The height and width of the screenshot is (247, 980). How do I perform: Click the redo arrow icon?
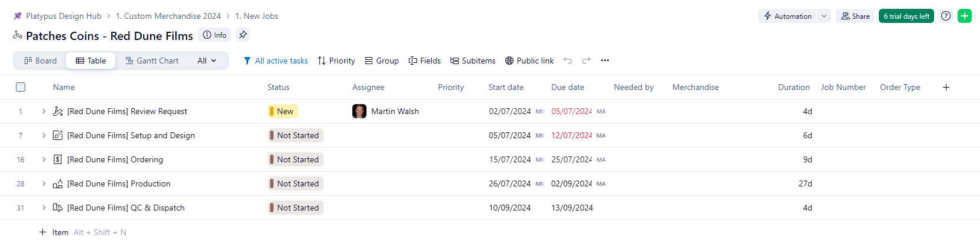[x=586, y=61]
